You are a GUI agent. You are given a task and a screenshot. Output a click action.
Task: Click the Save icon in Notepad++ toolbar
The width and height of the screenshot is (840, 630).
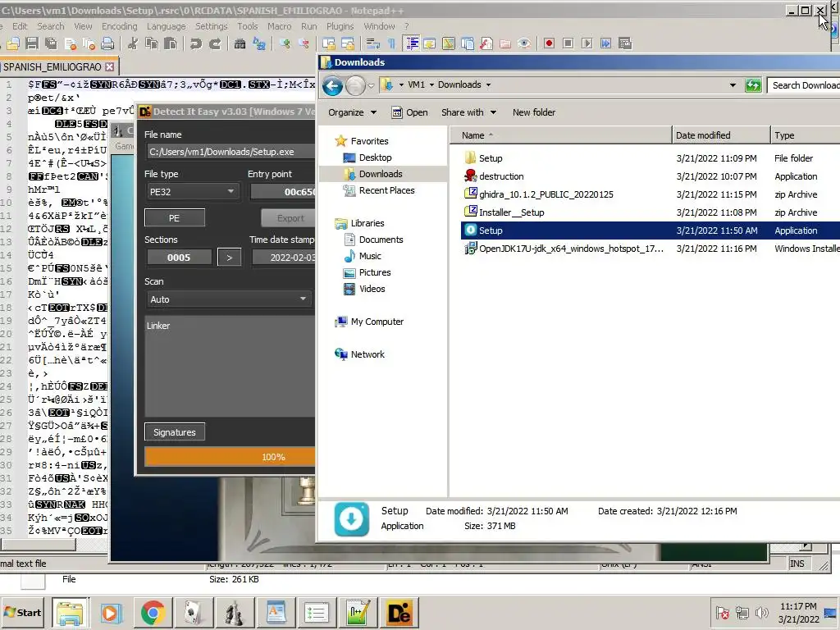click(x=32, y=43)
